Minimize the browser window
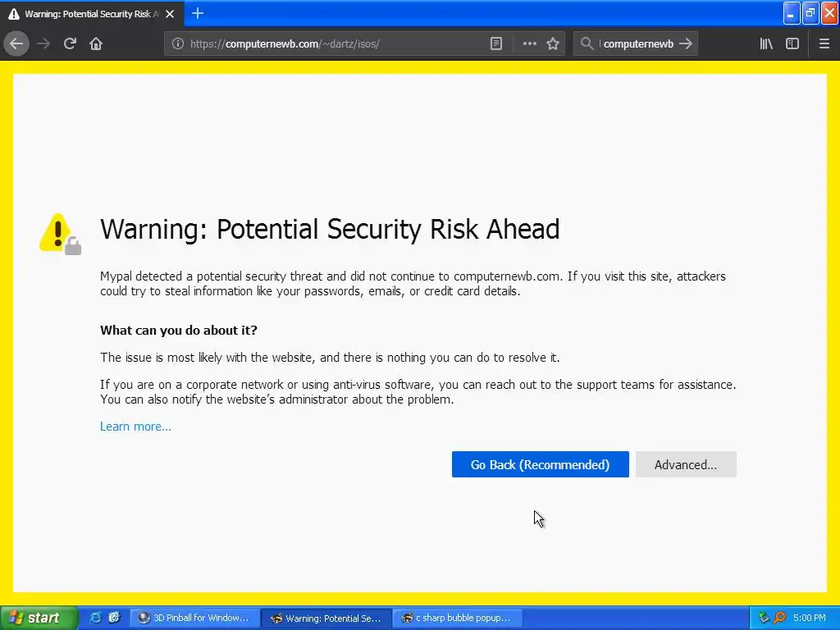Image resolution: width=840 pixels, height=630 pixels. pos(792,13)
